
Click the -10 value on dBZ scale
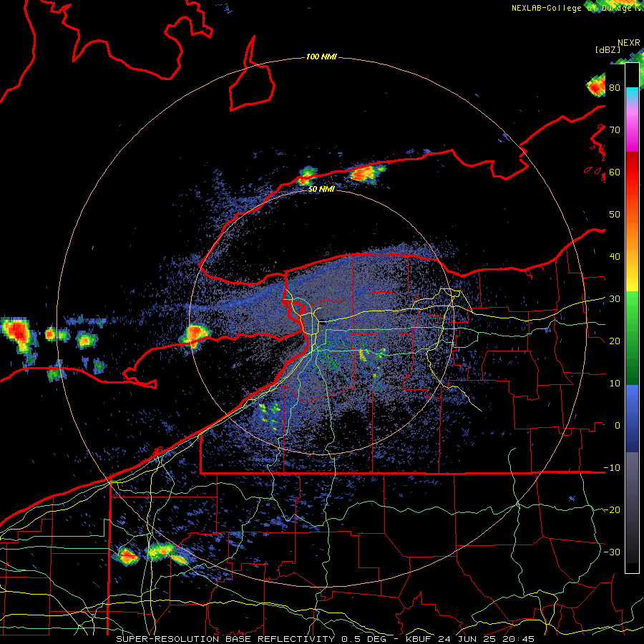[x=612, y=468]
